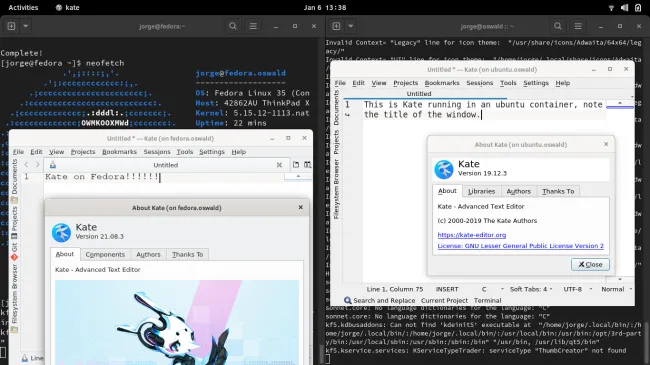This screenshot has height=365, width=650.
Task: Open Projects side panel in ubuntu Kate
Action: [336, 142]
